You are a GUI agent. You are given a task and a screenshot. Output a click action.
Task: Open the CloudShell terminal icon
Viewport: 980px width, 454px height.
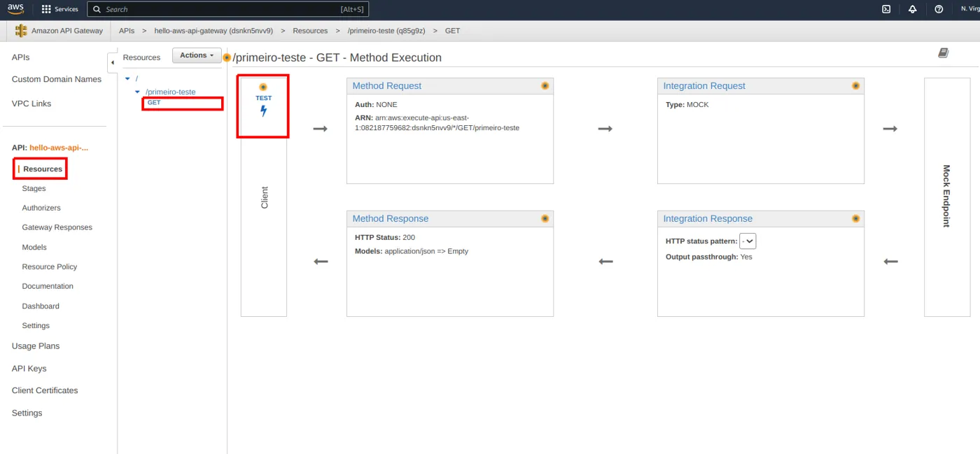[886, 9]
